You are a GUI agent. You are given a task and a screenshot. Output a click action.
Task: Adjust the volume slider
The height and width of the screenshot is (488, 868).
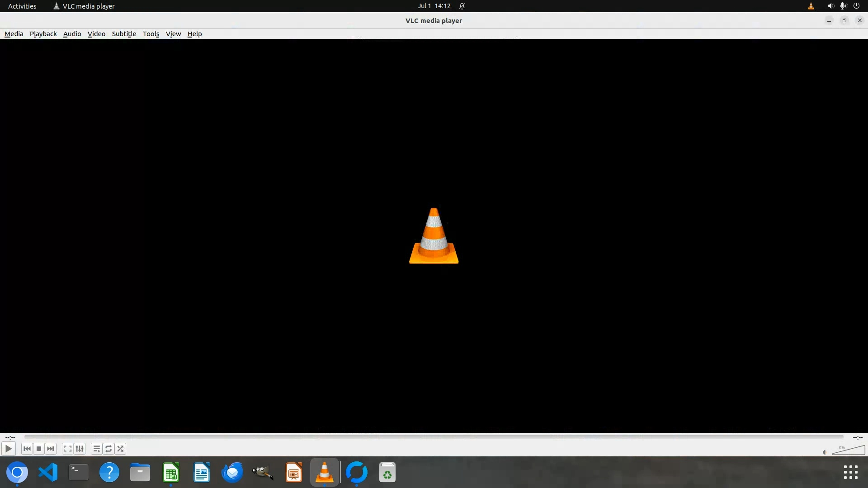click(x=849, y=450)
